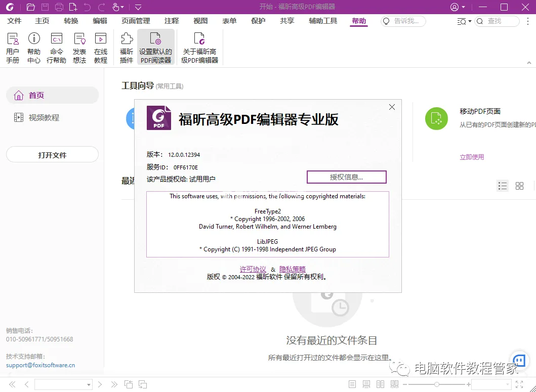Open the customize quick access toolbar dropdown

(x=138, y=7)
